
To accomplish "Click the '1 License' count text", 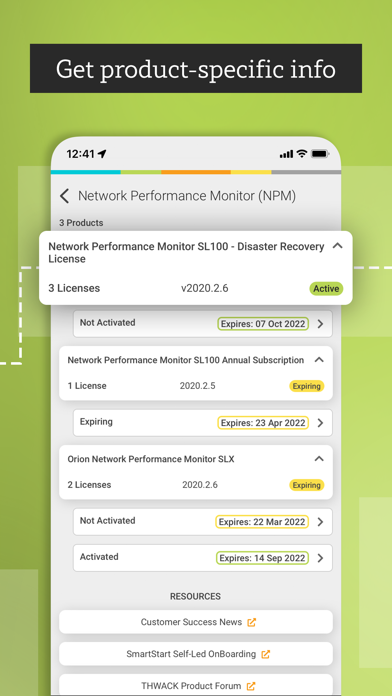I will tap(87, 386).
